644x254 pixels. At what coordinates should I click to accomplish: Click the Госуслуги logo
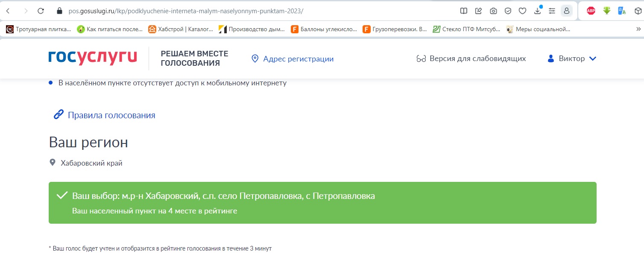click(92, 58)
